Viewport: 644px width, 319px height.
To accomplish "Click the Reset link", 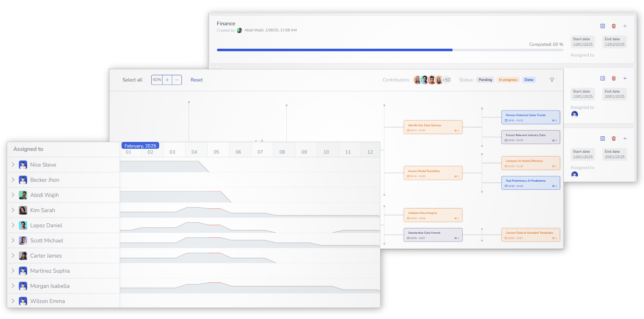I will click(197, 80).
